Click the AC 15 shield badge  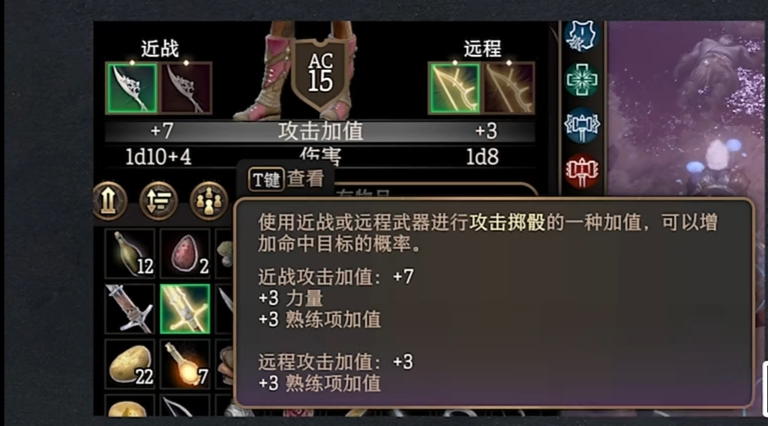320,74
